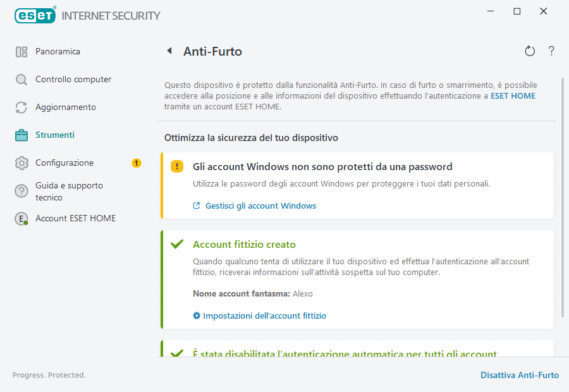Refresh the Anti-Furto page
This screenshot has width=569, height=392.
[x=530, y=51]
